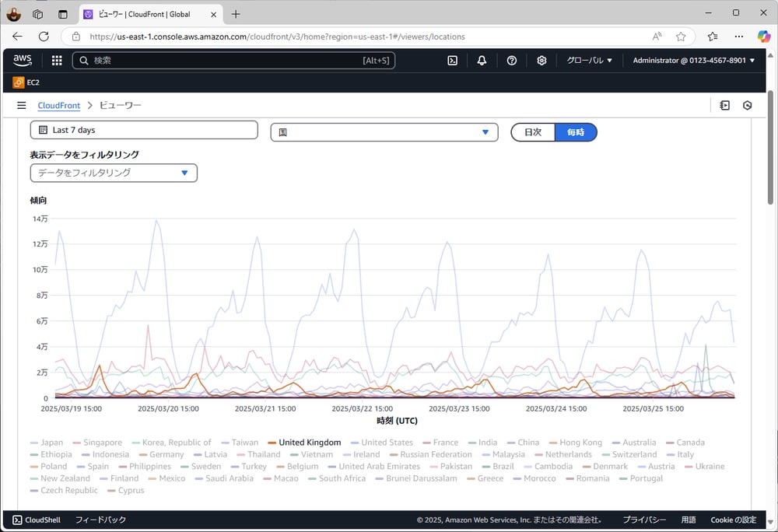The width and height of the screenshot is (778, 532).
Task: Add page to favorites star icon
Action: [681, 37]
